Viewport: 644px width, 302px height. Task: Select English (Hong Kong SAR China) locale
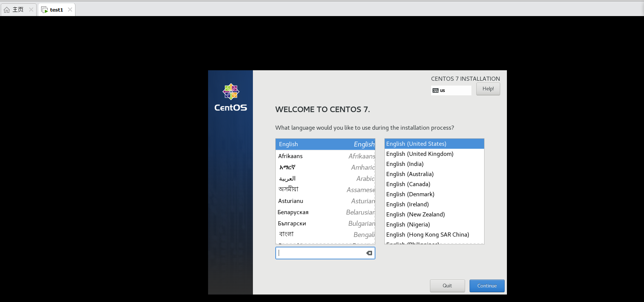coord(434,235)
